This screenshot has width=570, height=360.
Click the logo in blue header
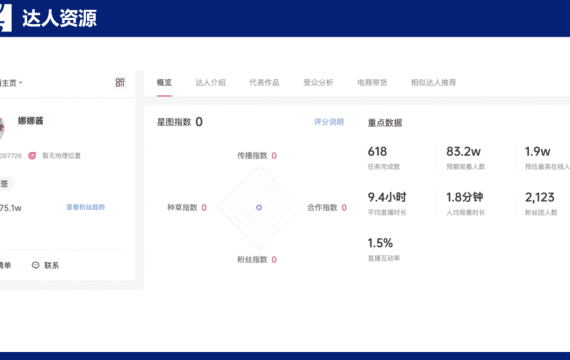point(5,18)
